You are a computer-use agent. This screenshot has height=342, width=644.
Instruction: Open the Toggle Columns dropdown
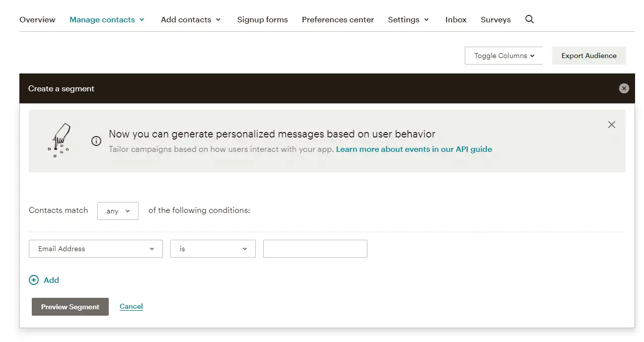(504, 56)
